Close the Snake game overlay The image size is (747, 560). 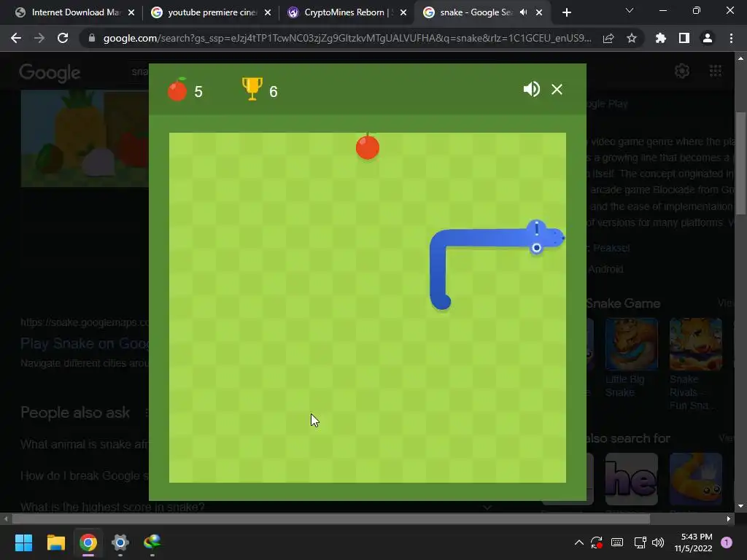point(557,90)
